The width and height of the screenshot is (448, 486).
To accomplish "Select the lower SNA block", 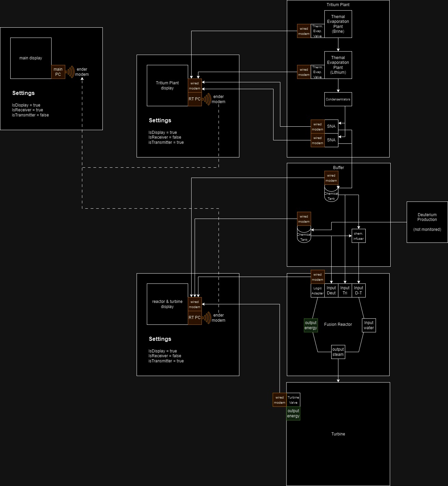I will (x=331, y=140).
